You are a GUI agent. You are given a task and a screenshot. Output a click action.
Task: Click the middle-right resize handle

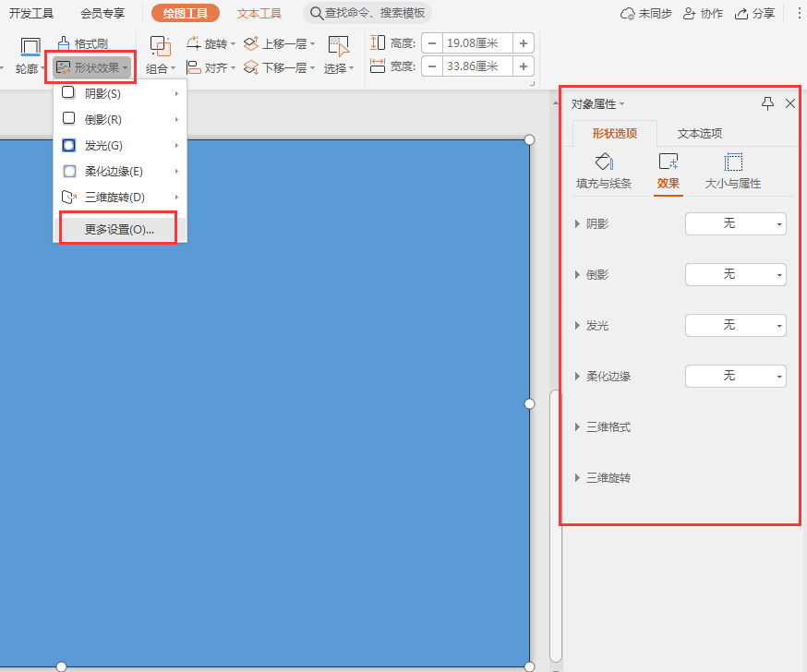(530, 404)
